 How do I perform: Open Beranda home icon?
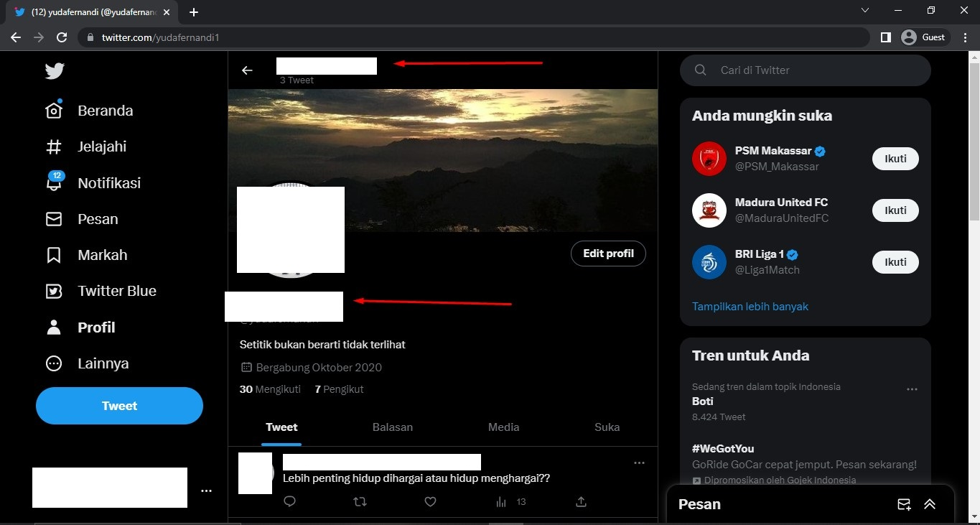click(54, 111)
